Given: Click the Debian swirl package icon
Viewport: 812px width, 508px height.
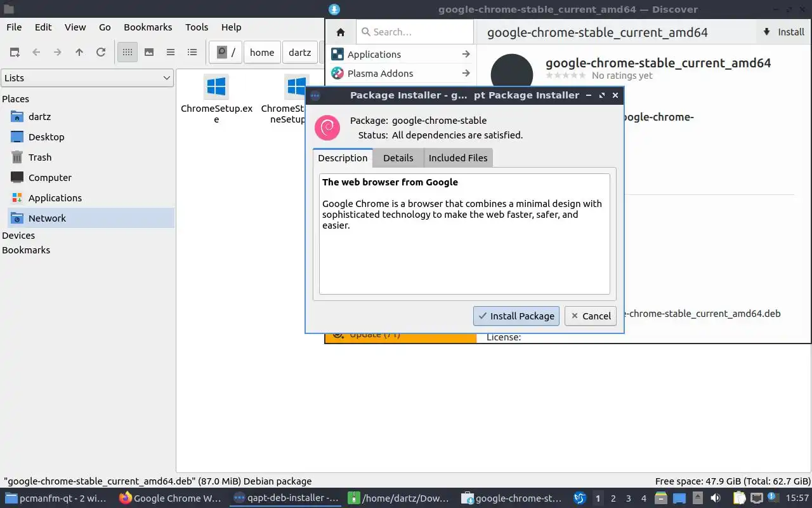Looking at the screenshot, I should point(327,128).
